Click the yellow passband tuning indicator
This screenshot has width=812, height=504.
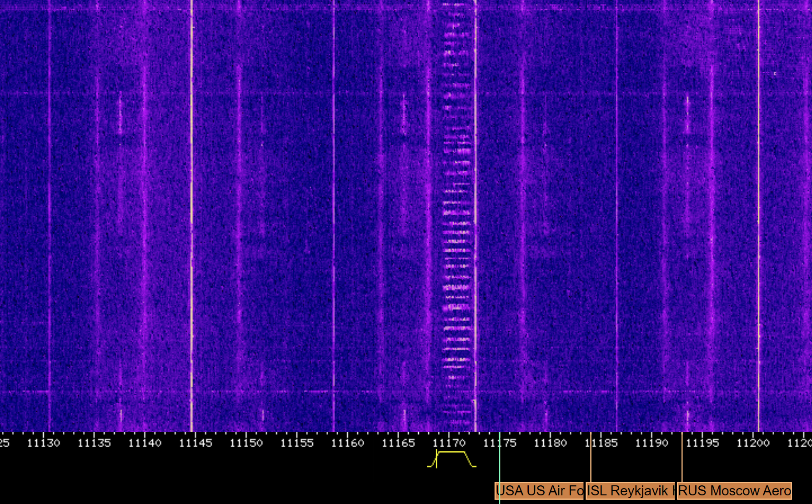(x=451, y=459)
